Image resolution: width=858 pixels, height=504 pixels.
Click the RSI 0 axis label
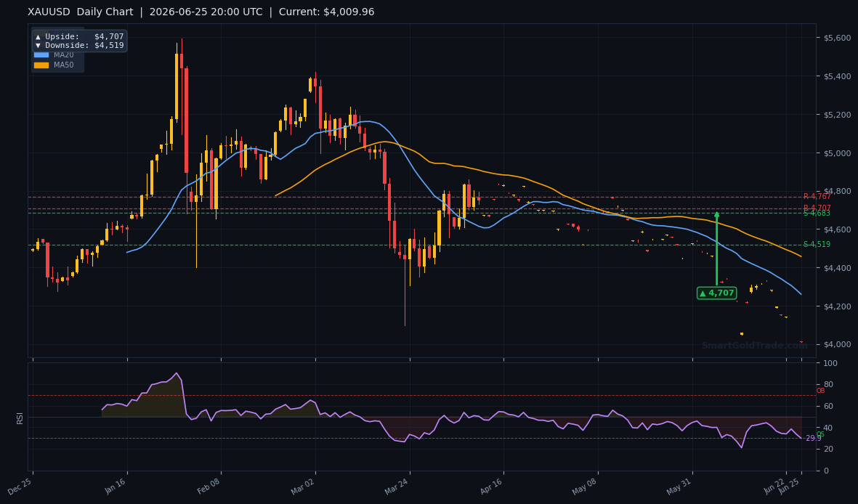point(826,471)
